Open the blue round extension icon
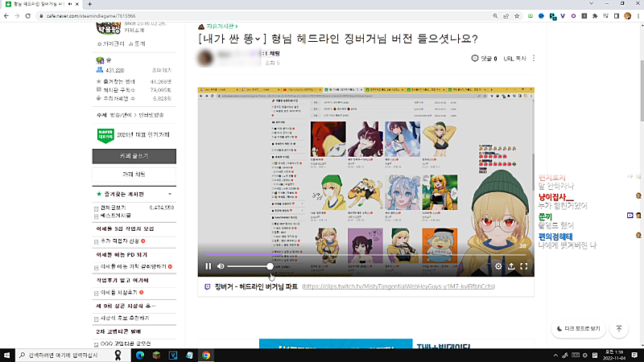This screenshot has height=362, width=644. click(541, 16)
